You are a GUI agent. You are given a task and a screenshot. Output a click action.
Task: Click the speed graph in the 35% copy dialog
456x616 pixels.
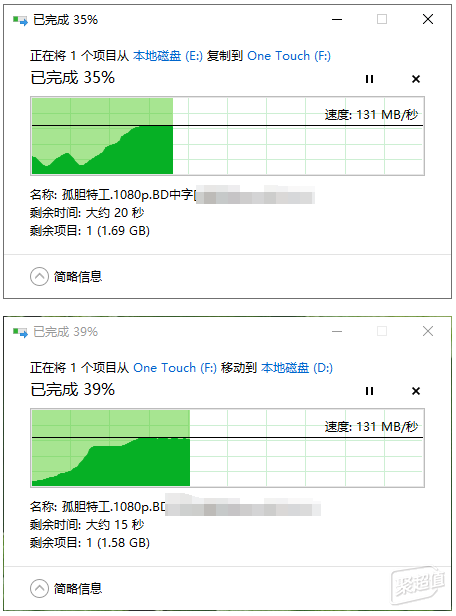click(227, 136)
